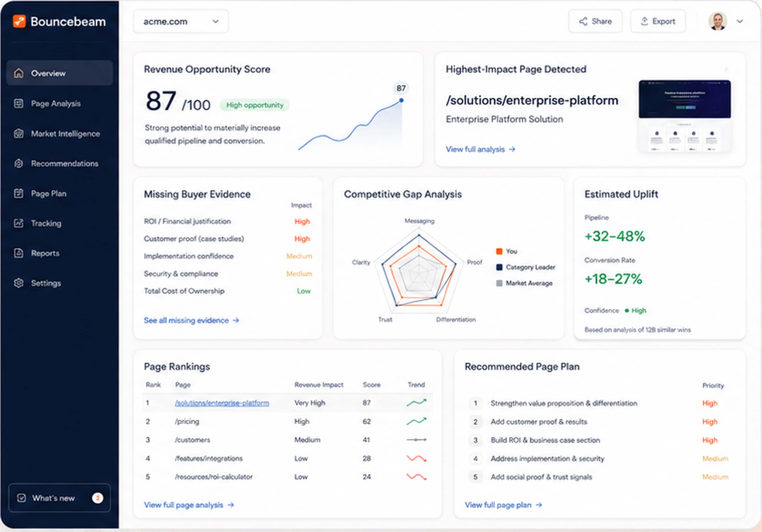Click the arrow after See all missing evidence

pyautogui.click(x=236, y=320)
